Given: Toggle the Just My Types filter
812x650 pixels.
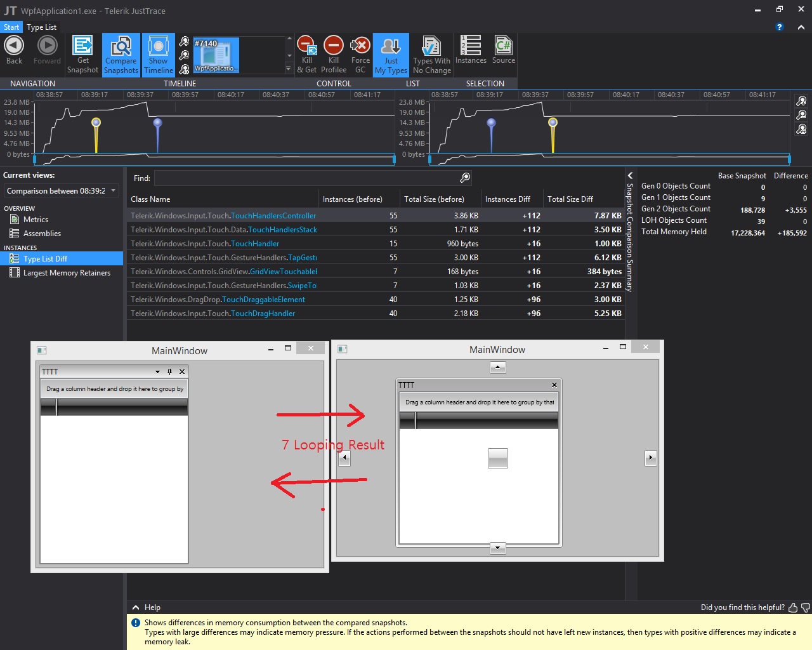Looking at the screenshot, I should click(x=391, y=55).
